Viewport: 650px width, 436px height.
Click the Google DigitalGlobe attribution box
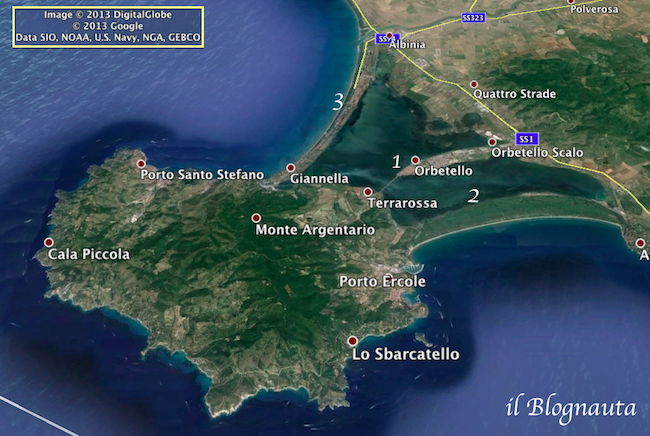[107, 25]
